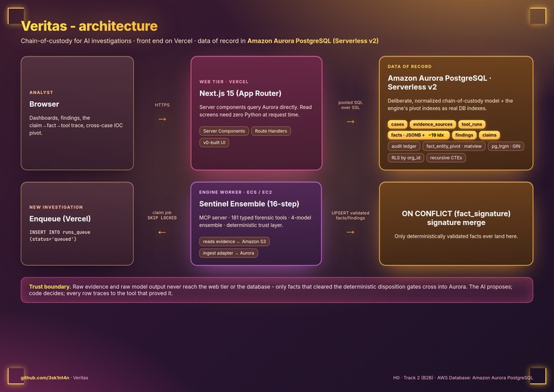Click the 'claim job SKIP LOCKED' label

point(162,216)
